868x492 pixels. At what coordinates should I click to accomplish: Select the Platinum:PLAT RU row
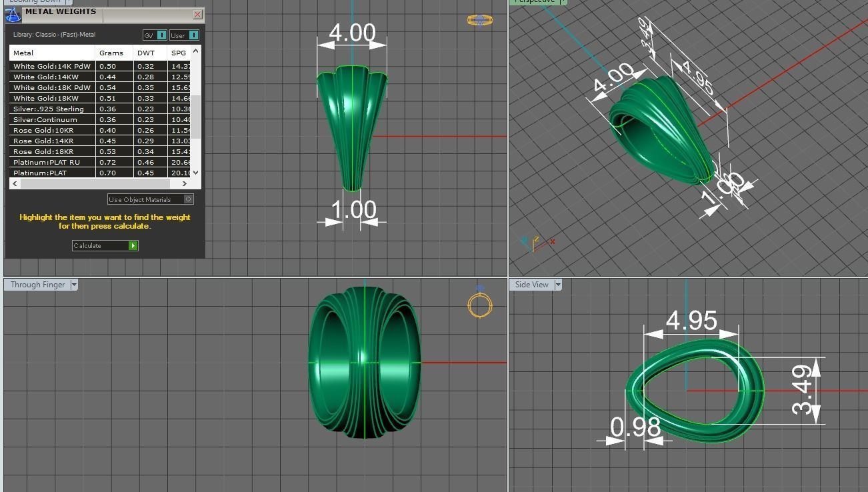click(100, 162)
